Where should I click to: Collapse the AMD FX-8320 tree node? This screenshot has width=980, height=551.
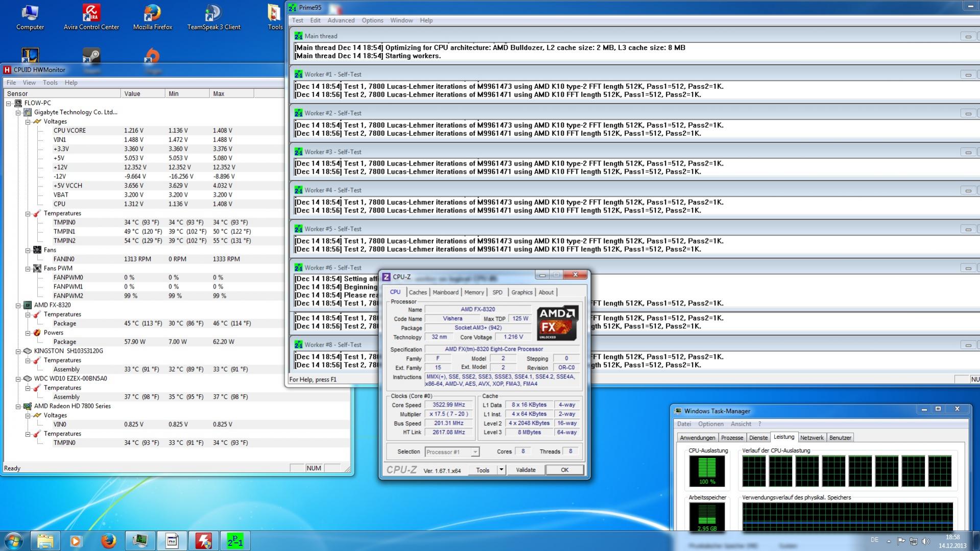18,305
